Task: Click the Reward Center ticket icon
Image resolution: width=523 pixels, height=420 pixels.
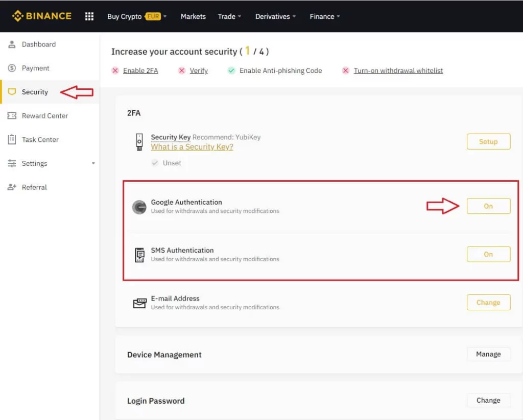Action: 12,116
